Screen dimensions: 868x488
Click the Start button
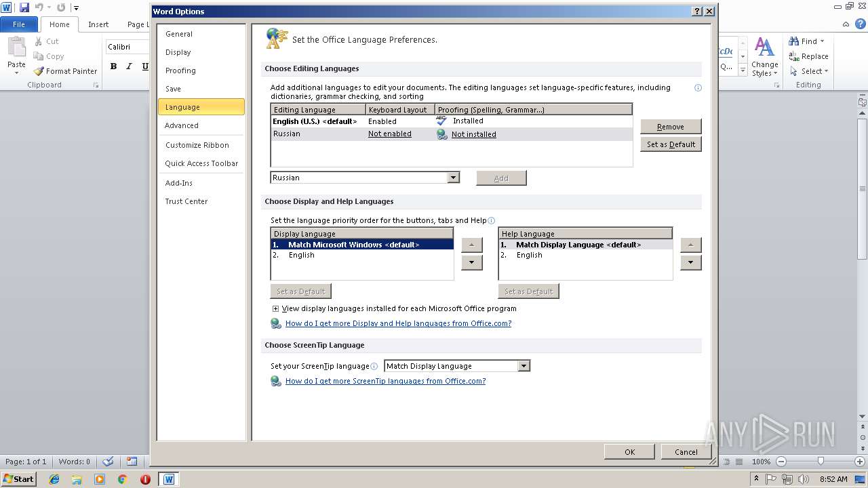click(x=18, y=479)
